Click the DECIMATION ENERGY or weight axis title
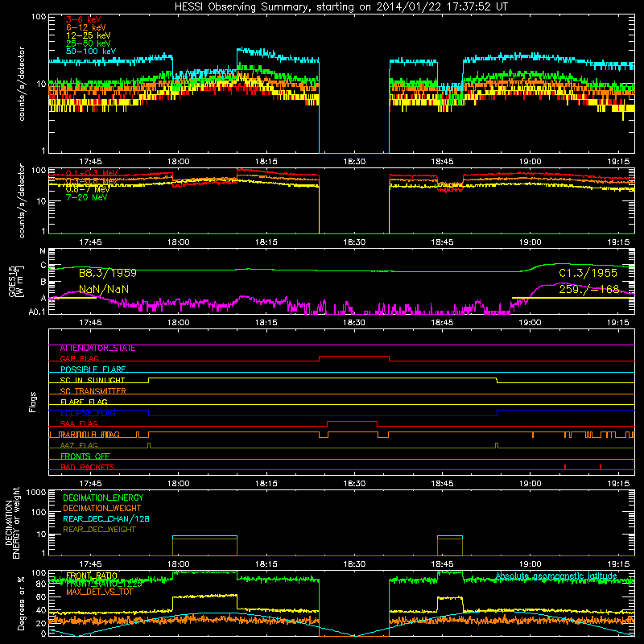The height and width of the screenshot is (644, 644). pos(12,522)
